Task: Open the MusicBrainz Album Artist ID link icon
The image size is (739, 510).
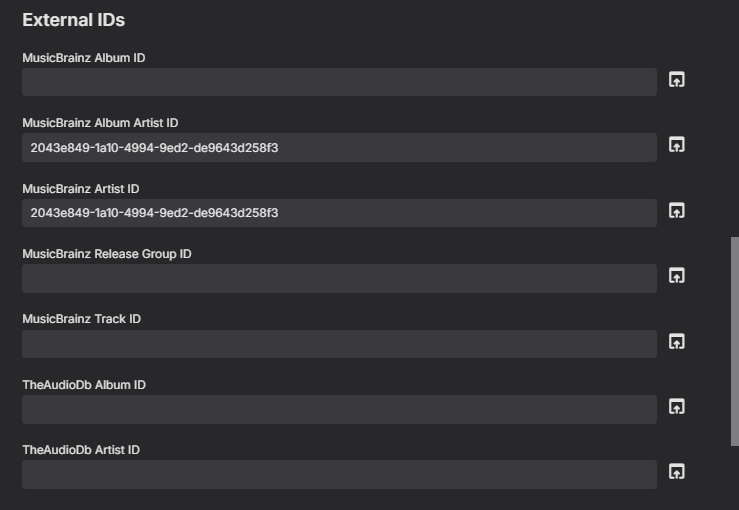Action: [x=677, y=145]
